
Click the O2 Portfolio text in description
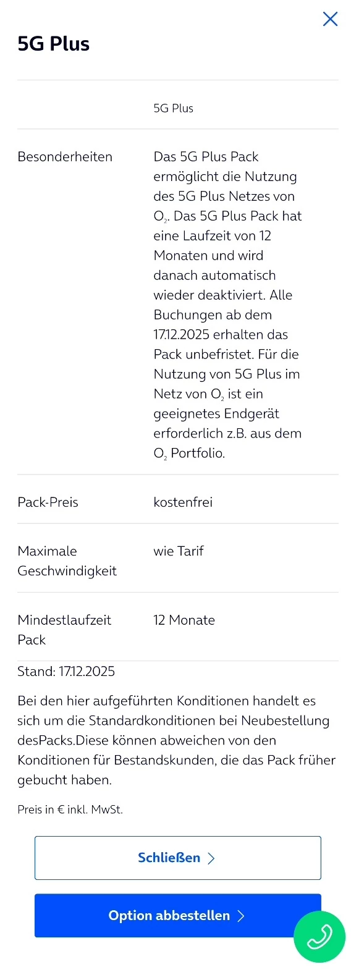[x=189, y=454]
